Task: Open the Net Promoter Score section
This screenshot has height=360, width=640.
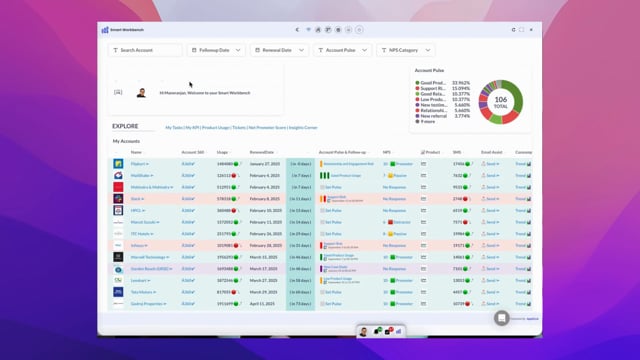Action: click(x=267, y=128)
